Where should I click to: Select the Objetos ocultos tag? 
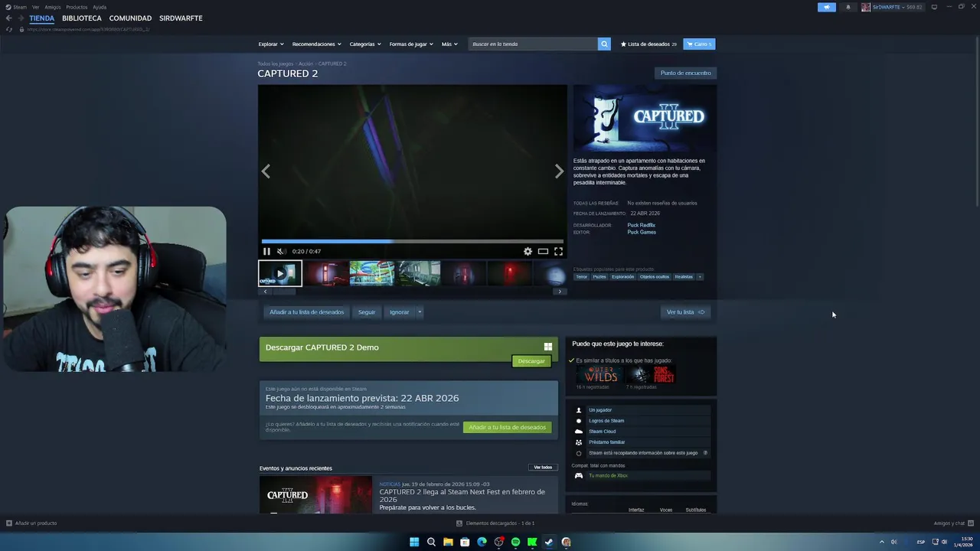[655, 277]
